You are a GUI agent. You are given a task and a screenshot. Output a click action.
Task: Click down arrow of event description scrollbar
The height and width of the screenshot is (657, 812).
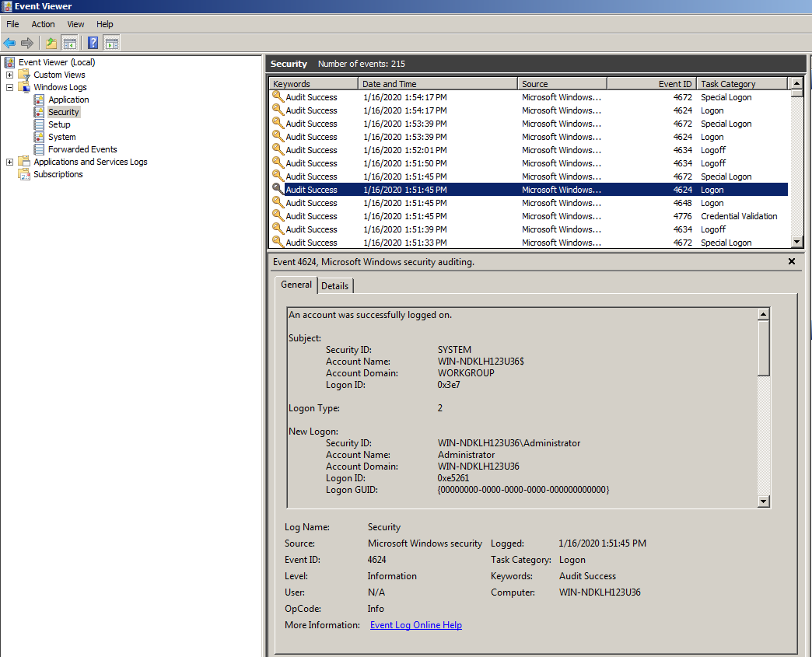click(764, 501)
